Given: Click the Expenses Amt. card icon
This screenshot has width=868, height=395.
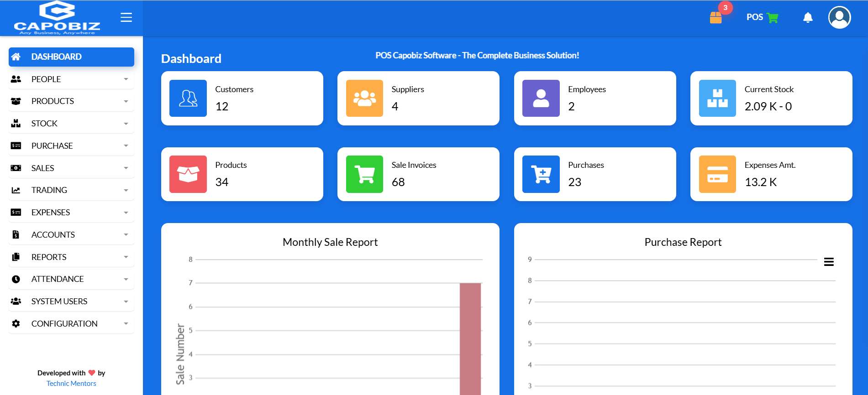Looking at the screenshot, I should 717,174.
